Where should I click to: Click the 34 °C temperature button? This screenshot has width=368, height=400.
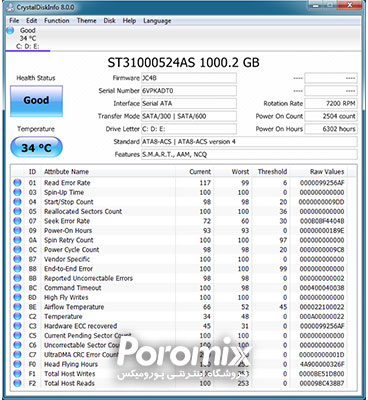[36, 147]
